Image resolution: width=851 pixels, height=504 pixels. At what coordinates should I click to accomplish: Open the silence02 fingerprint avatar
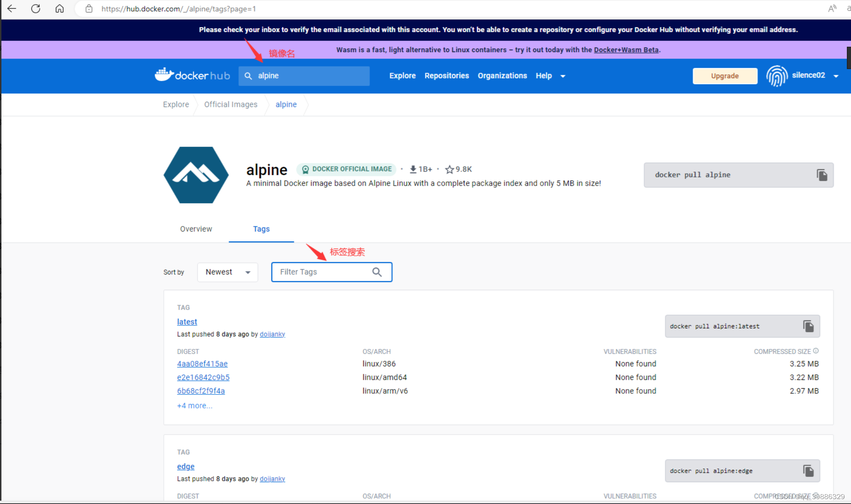pyautogui.click(x=777, y=76)
